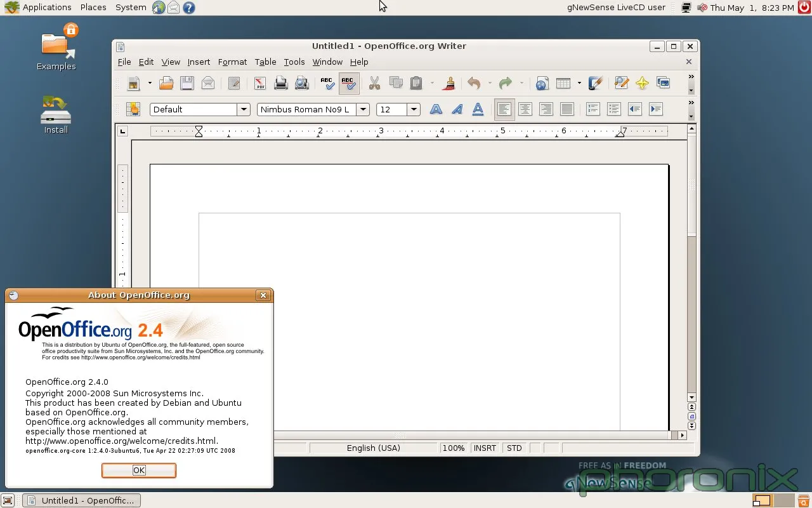The width and height of the screenshot is (812, 508).
Task: Open the Paste options dropdown arrow
Action: point(432,83)
